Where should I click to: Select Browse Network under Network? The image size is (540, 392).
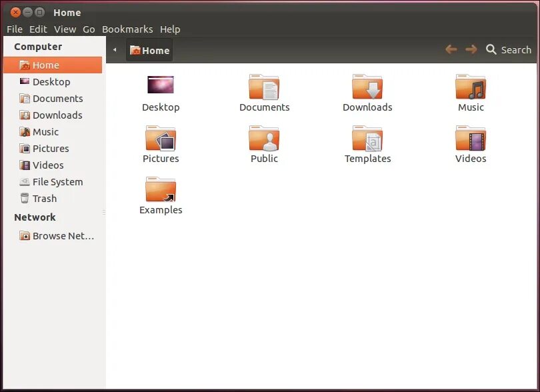pyautogui.click(x=61, y=235)
